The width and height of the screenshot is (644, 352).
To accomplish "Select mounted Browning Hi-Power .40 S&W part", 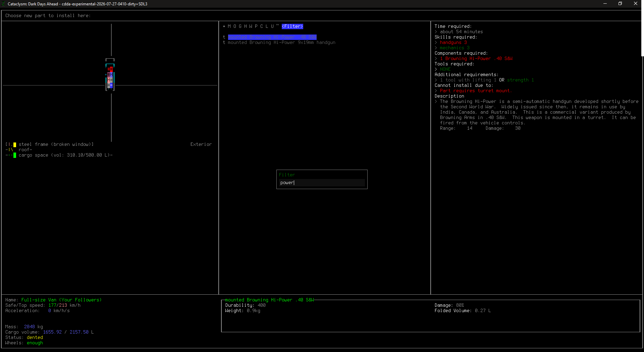I will tap(272, 37).
